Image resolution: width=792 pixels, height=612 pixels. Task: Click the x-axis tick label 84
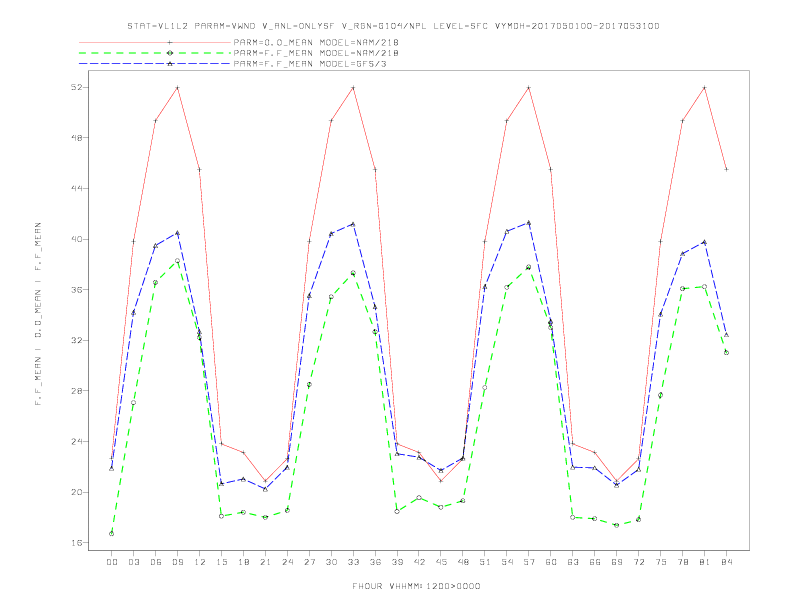(726, 562)
